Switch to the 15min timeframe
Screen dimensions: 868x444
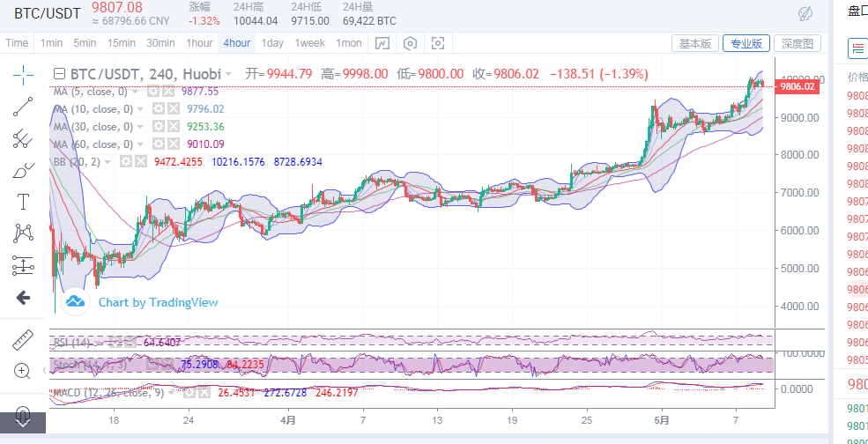point(121,43)
